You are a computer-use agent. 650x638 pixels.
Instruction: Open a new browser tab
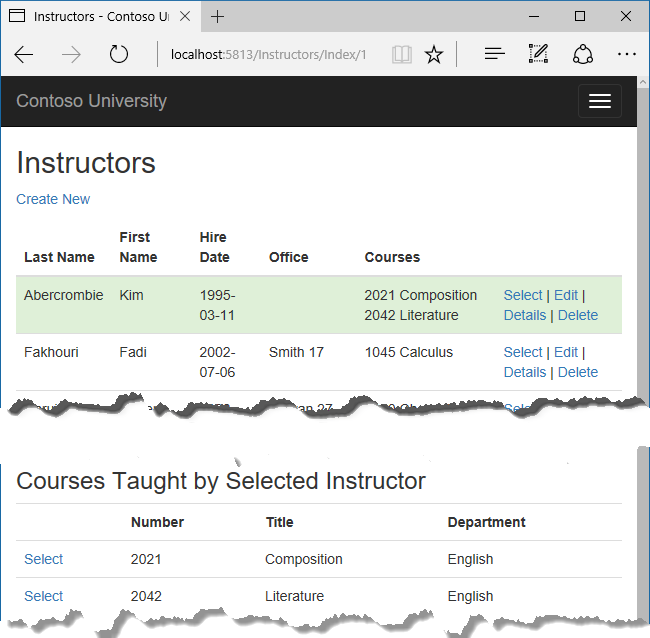pyautogui.click(x=218, y=17)
